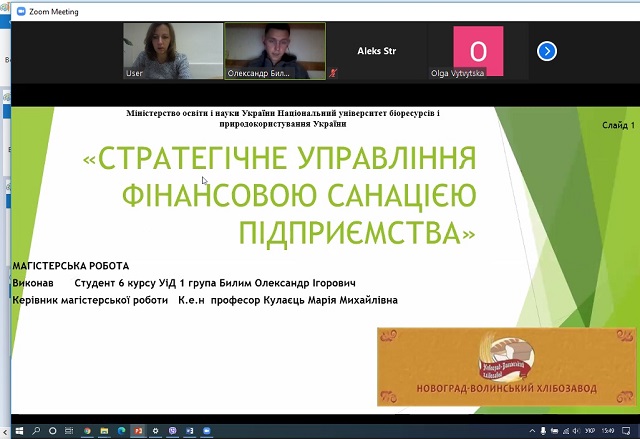This screenshot has height=439, width=640.
Task: Switch to Viber in the taskbar
Action: [x=173, y=431]
